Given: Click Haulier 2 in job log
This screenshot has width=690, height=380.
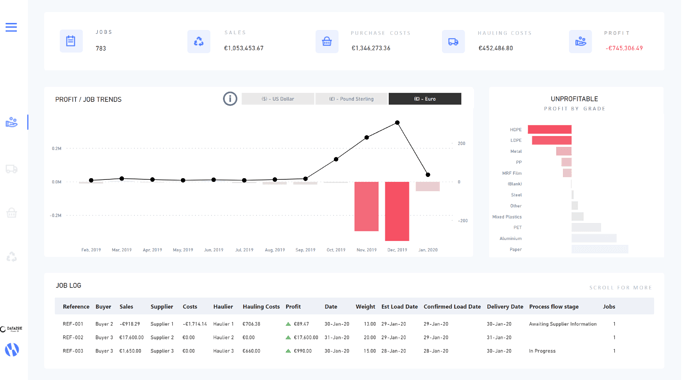Looking at the screenshot, I should pyautogui.click(x=224, y=338).
